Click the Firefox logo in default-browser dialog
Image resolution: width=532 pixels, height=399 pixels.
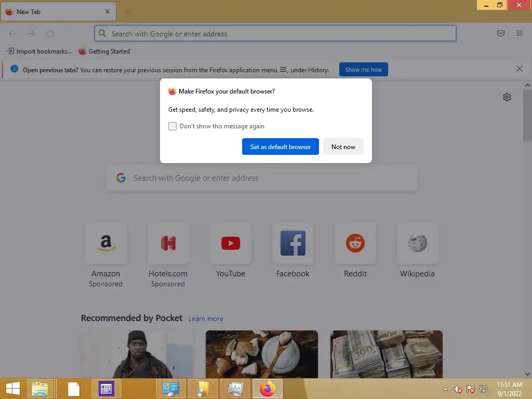172,91
